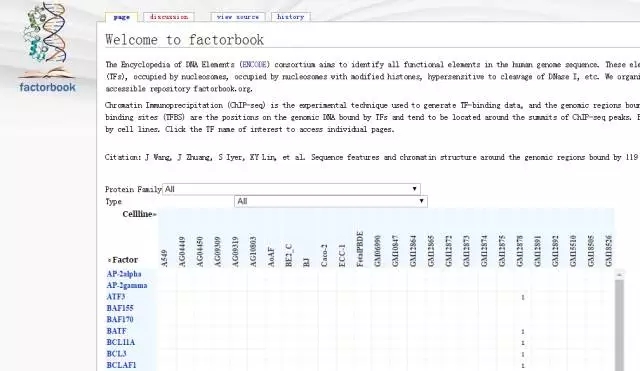Select the GM12878 column header

tap(520, 251)
